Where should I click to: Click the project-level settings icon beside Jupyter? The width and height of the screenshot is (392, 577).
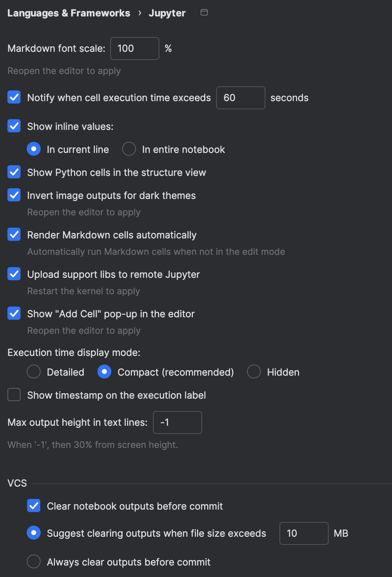[x=204, y=13]
